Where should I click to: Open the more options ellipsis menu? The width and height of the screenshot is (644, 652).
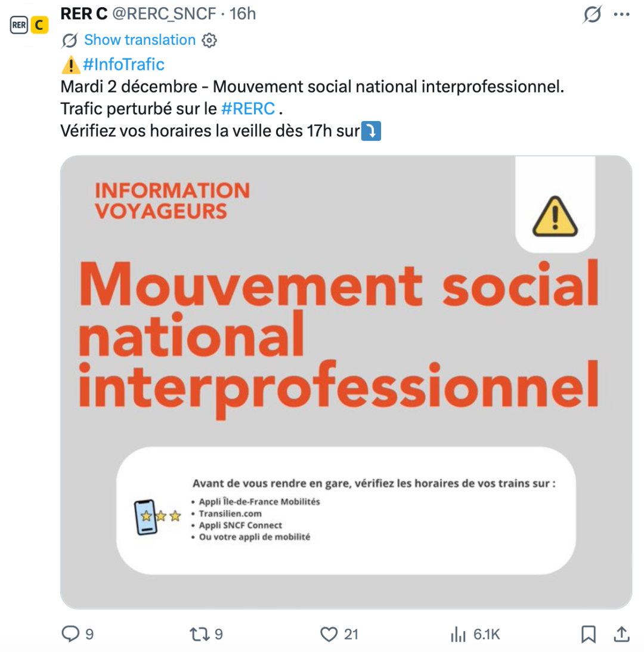622,14
